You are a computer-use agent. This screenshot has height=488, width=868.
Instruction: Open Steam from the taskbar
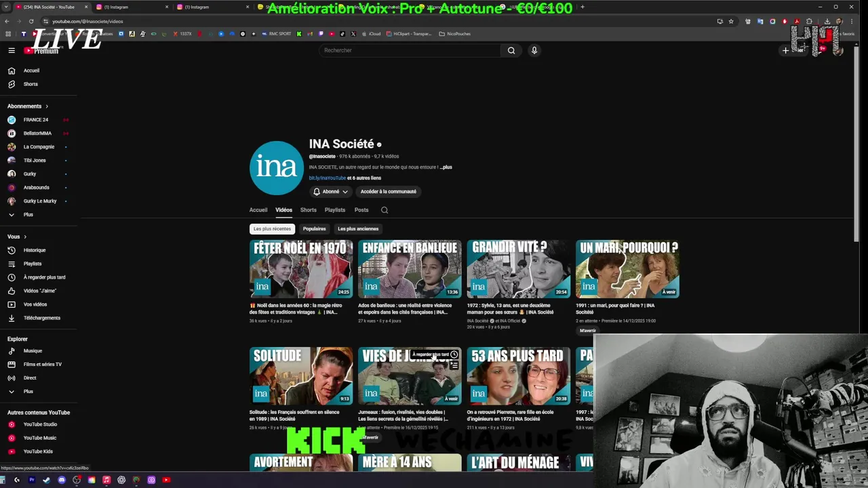(x=47, y=480)
